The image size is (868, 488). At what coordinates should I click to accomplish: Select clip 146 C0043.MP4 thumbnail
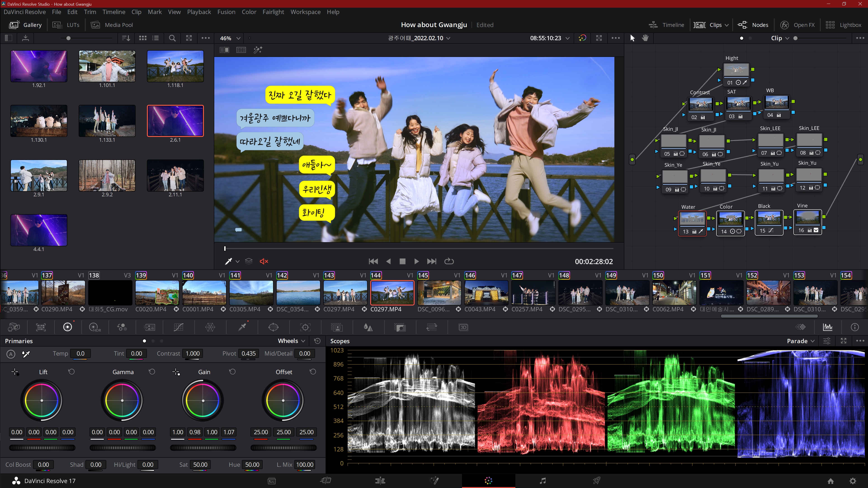(x=486, y=293)
